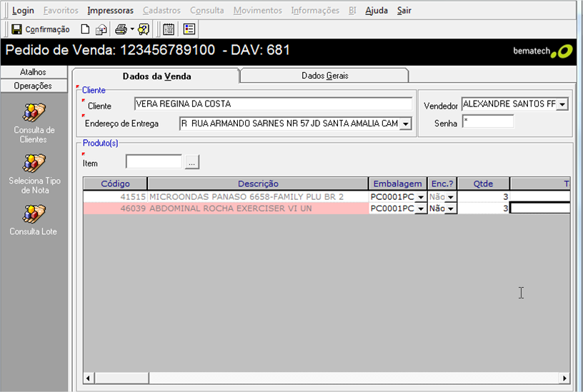
Task: Click ABDOMINAL ROCHA EXERCISER description cell
Action: click(258, 208)
